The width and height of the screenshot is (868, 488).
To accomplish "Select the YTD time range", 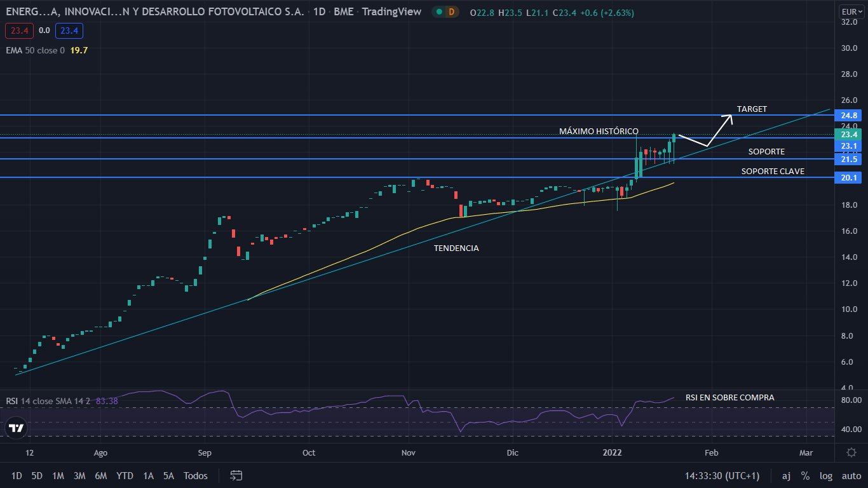I will [125, 475].
